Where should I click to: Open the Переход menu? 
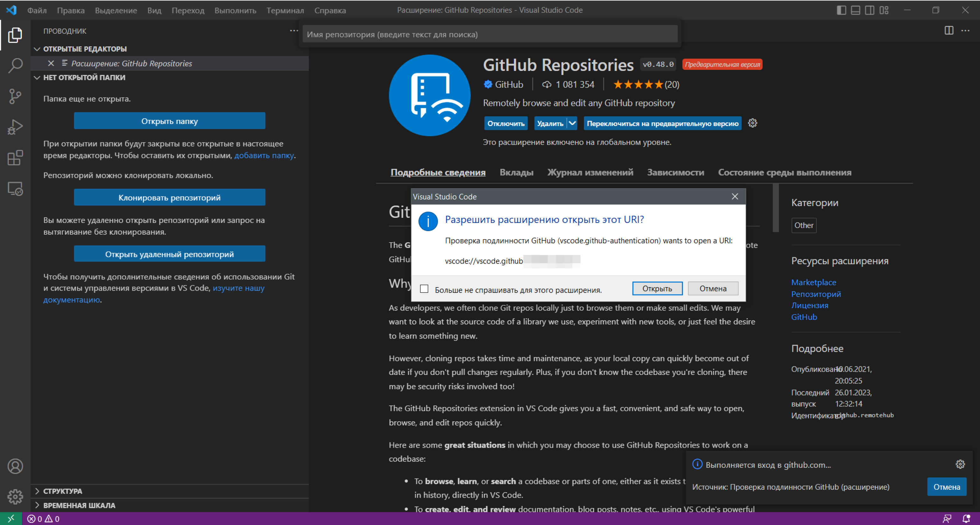click(x=188, y=10)
